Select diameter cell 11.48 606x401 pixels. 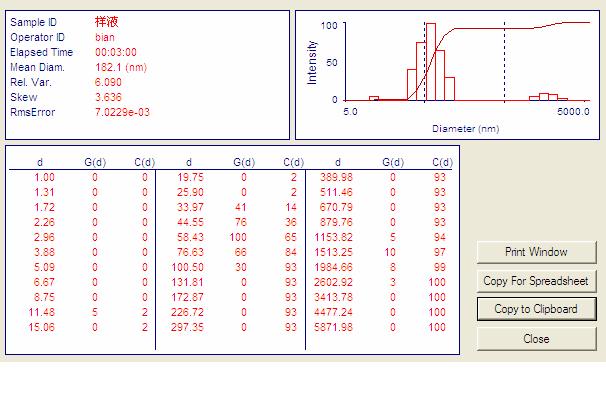42,312
